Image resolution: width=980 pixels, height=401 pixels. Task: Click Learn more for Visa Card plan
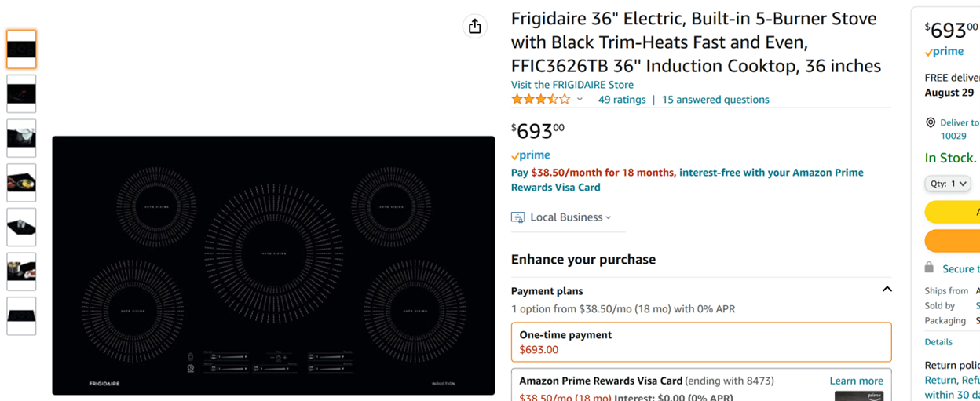[x=856, y=381]
